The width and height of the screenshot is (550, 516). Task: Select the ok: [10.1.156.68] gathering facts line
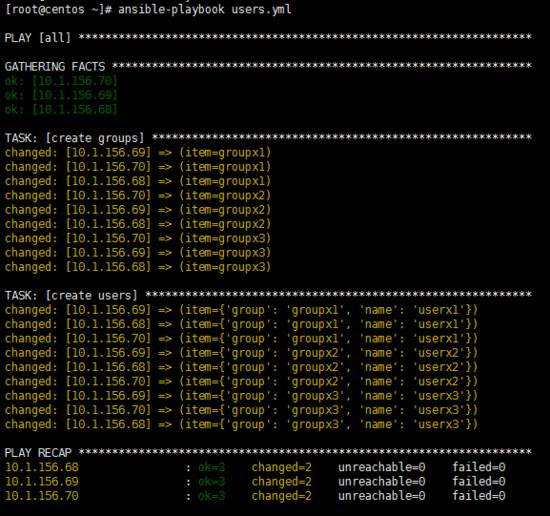tap(61, 109)
